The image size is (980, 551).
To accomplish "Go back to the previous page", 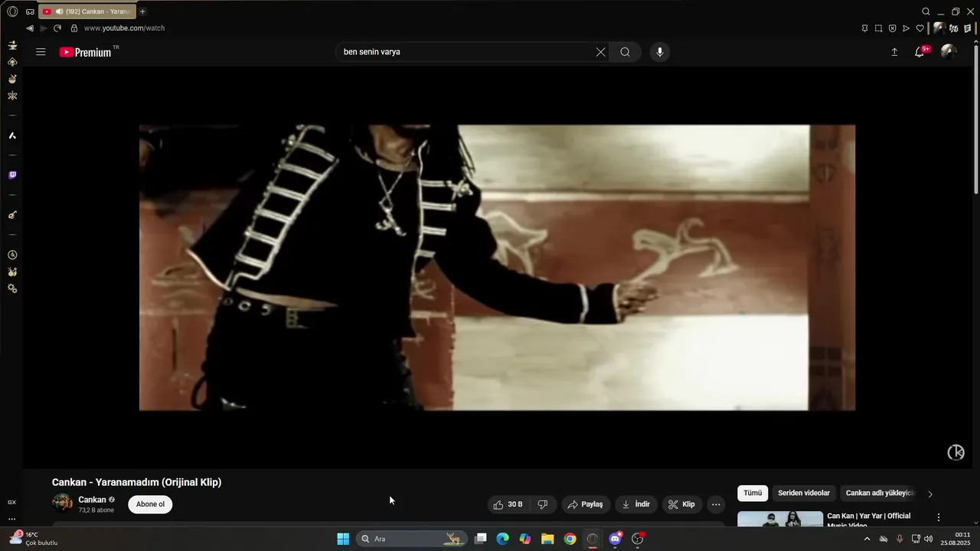I will coord(30,28).
